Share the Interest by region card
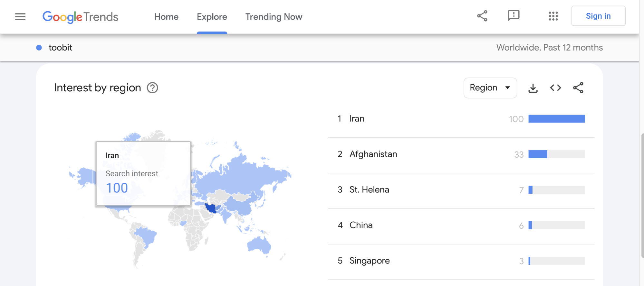The height and width of the screenshot is (286, 644). pyautogui.click(x=578, y=88)
